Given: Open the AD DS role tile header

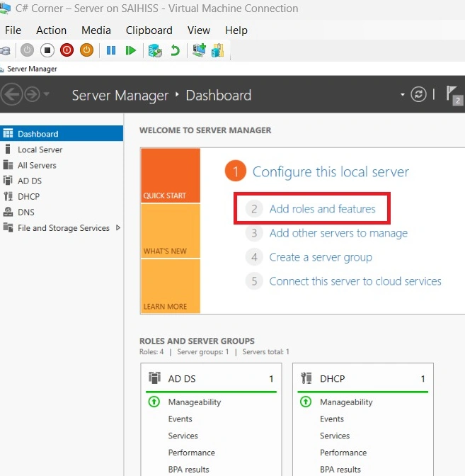Looking at the screenshot, I should [211, 378].
